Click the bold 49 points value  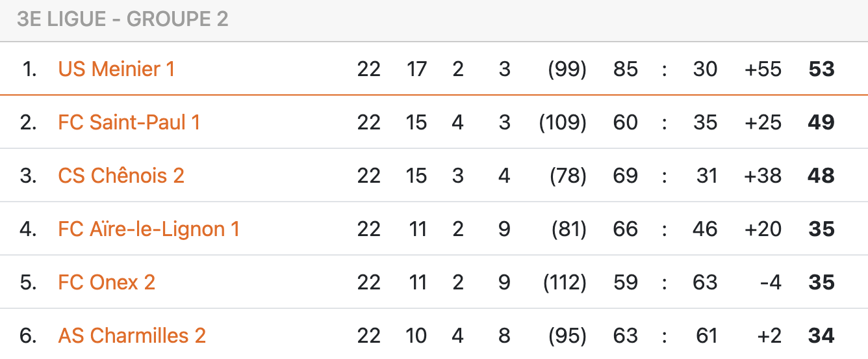coord(821,122)
